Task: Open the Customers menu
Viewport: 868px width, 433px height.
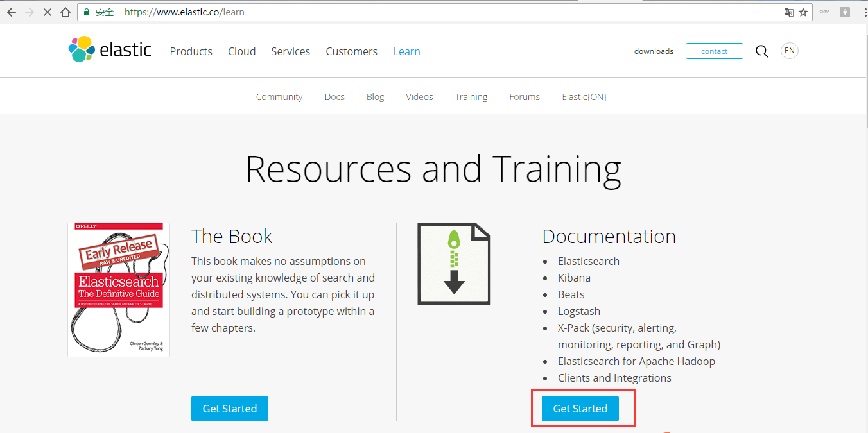Action: (x=351, y=51)
